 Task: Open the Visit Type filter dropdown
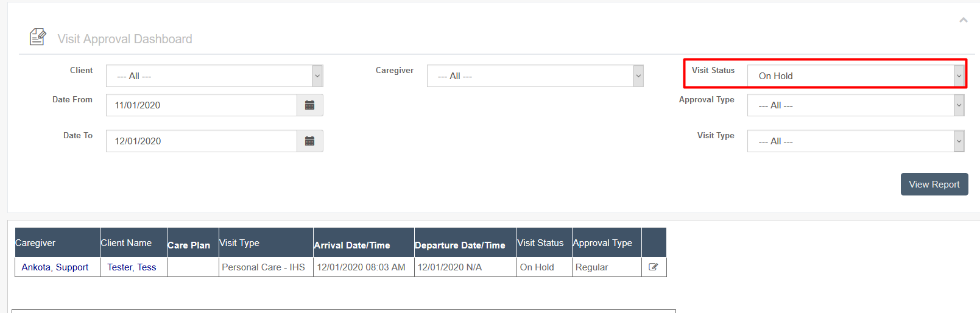click(x=856, y=141)
